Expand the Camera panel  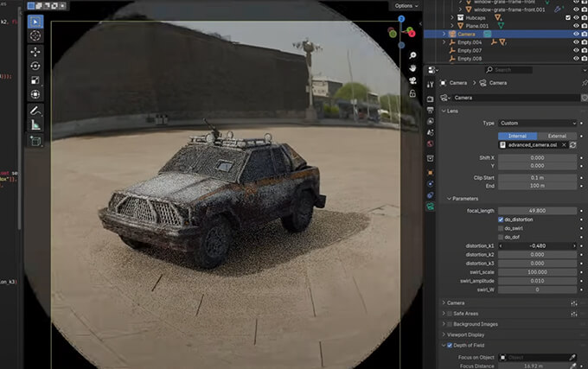coord(444,302)
